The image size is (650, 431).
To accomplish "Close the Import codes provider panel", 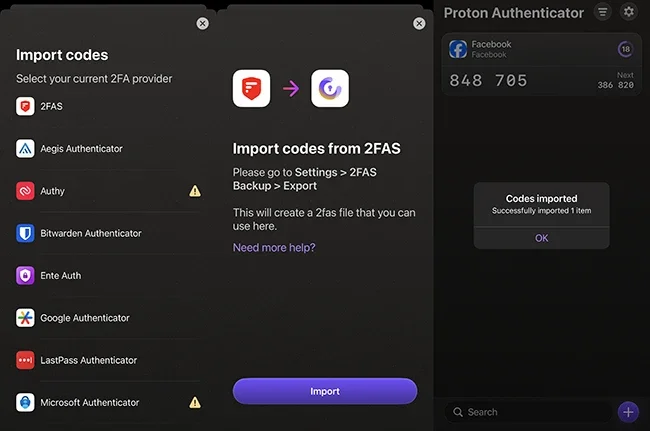I will [203, 23].
